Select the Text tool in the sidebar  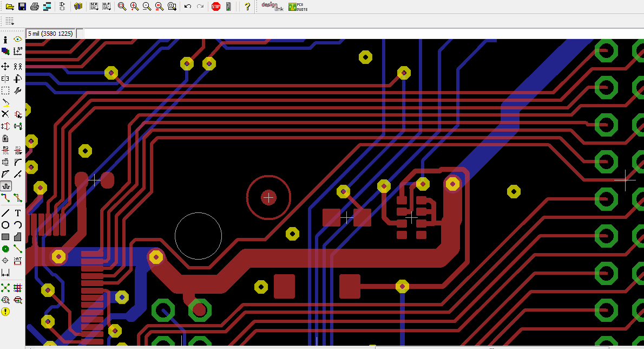pyautogui.click(x=18, y=213)
